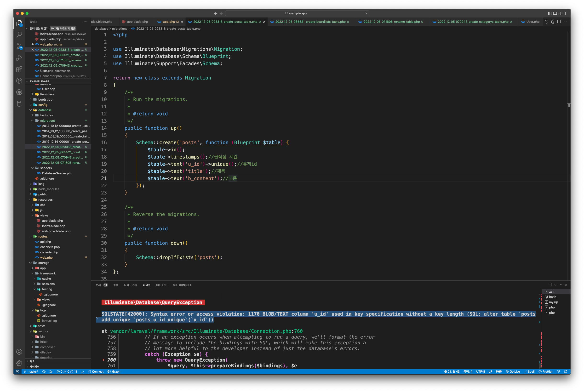Open the GitHub icon in activity bar
The image size is (584, 392).
click(19, 92)
